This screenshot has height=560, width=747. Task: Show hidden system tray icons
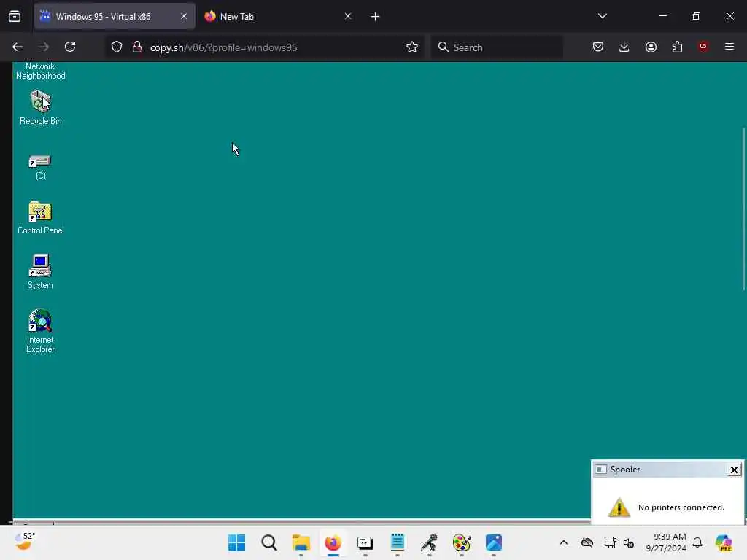(x=564, y=542)
